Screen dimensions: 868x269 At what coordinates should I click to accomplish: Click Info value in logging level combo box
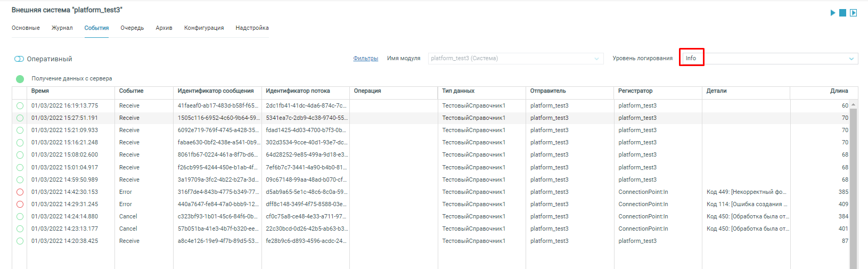pos(691,58)
